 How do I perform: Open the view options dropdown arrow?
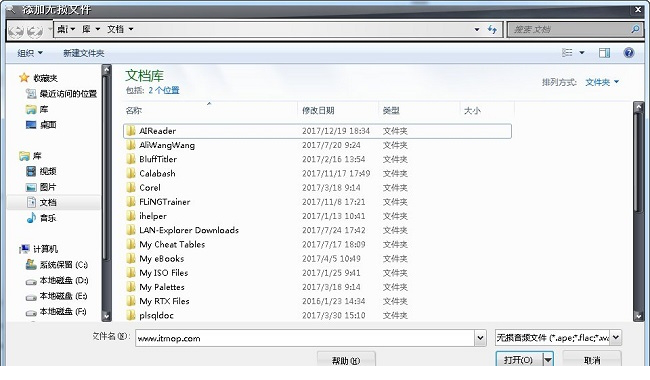point(582,53)
